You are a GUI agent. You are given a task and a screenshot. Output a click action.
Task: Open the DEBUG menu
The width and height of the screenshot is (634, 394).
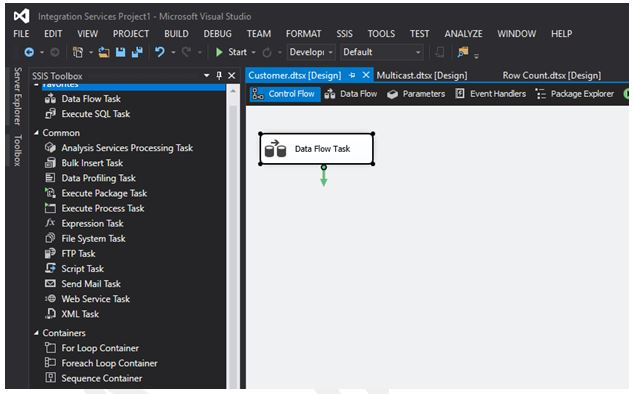[x=218, y=34]
